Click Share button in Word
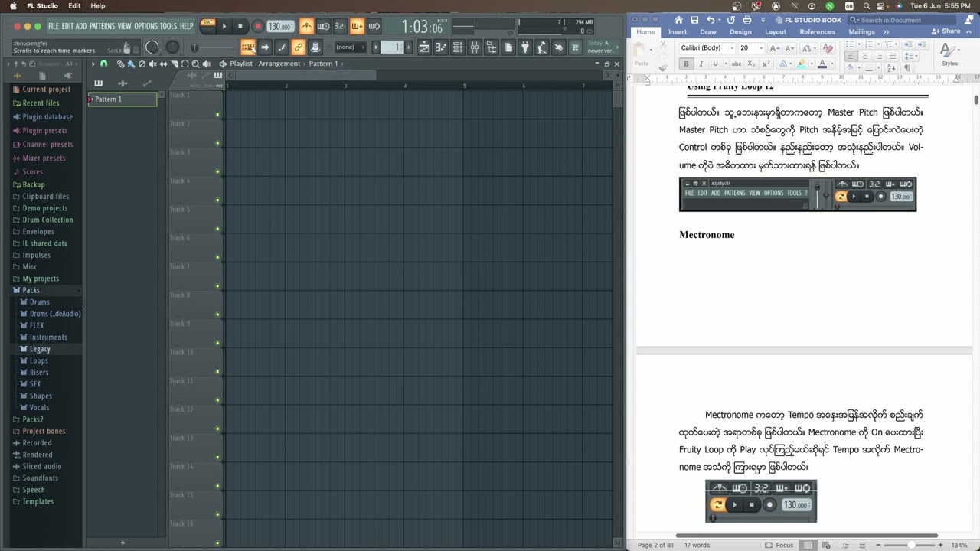Viewport: 980px width, 551px height. point(946,31)
